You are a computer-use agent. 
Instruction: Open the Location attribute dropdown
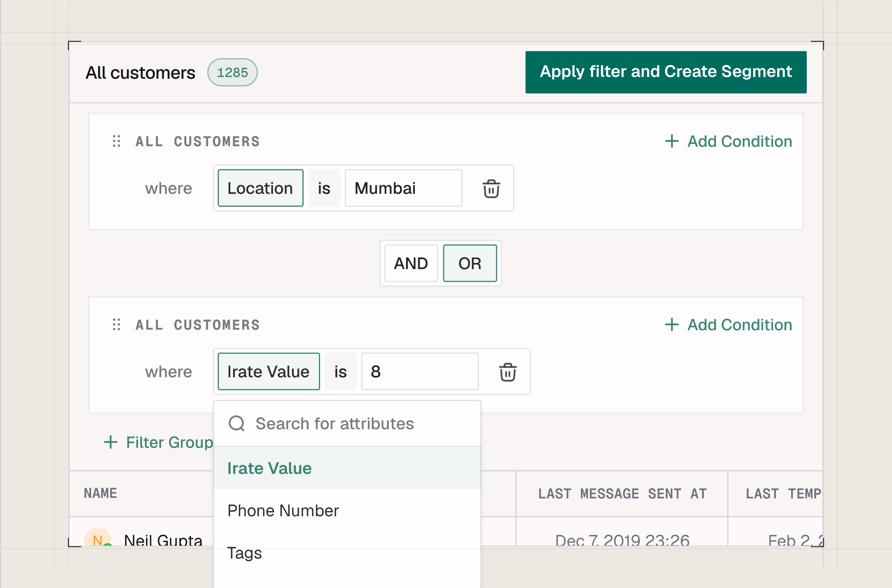(x=260, y=189)
